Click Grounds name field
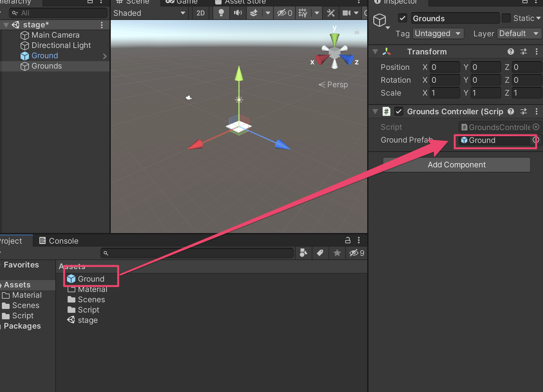This screenshot has height=392, width=543. click(455, 19)
